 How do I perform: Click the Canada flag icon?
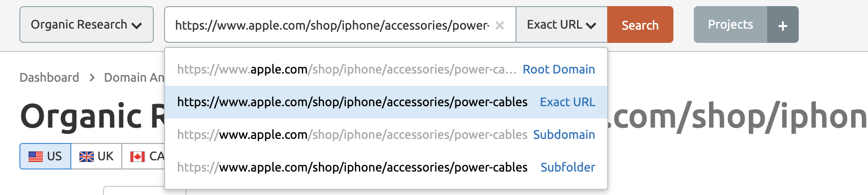[138, 157]
